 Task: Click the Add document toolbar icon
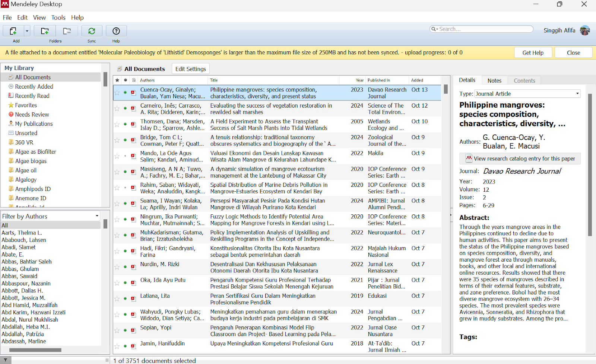click(x=13, y=31)
